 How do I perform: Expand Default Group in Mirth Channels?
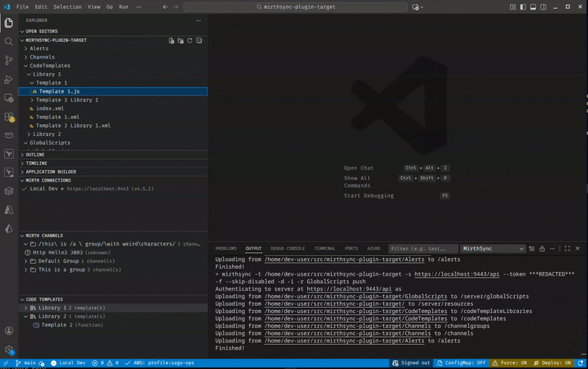[113, 261]
